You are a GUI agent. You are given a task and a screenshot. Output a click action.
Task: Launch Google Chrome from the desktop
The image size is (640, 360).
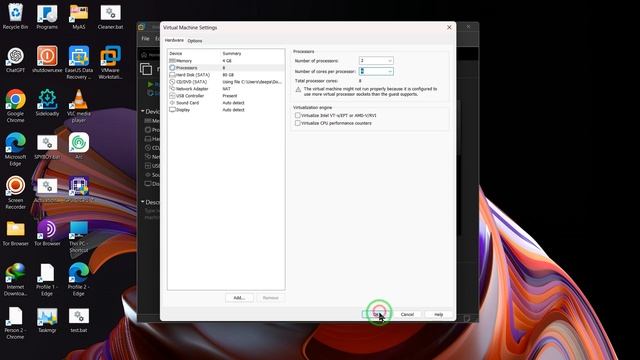tap(15, 106)
